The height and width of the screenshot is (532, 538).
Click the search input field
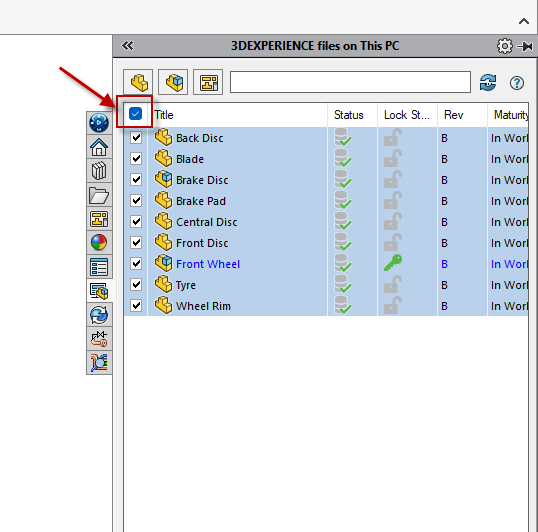click(x=350, y=82)
